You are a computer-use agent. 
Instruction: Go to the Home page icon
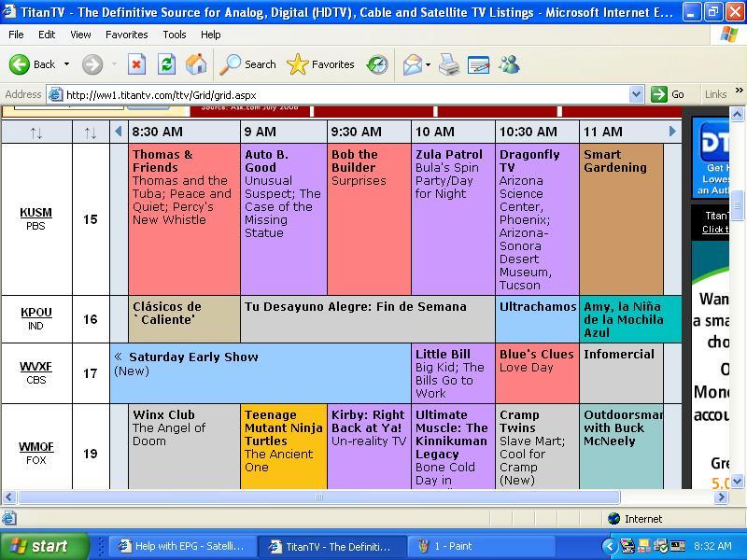196,64
